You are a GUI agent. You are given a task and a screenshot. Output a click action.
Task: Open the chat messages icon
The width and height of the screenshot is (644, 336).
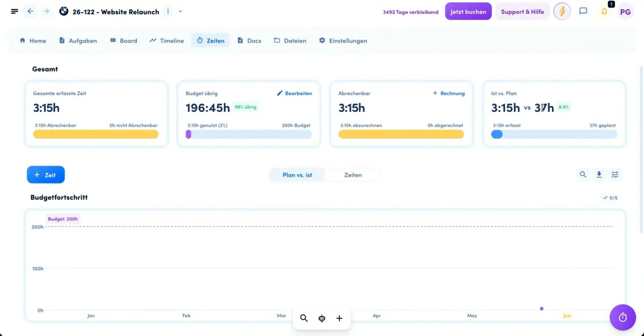583,11
